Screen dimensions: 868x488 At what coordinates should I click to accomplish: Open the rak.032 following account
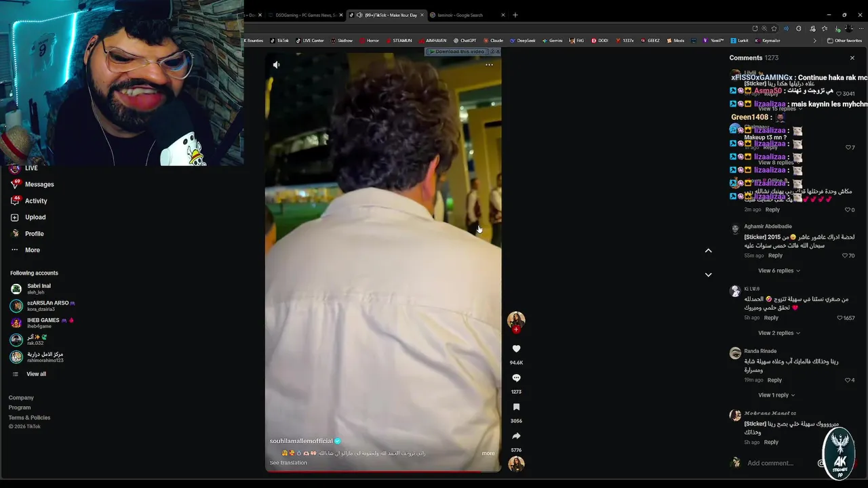[29, 340]
